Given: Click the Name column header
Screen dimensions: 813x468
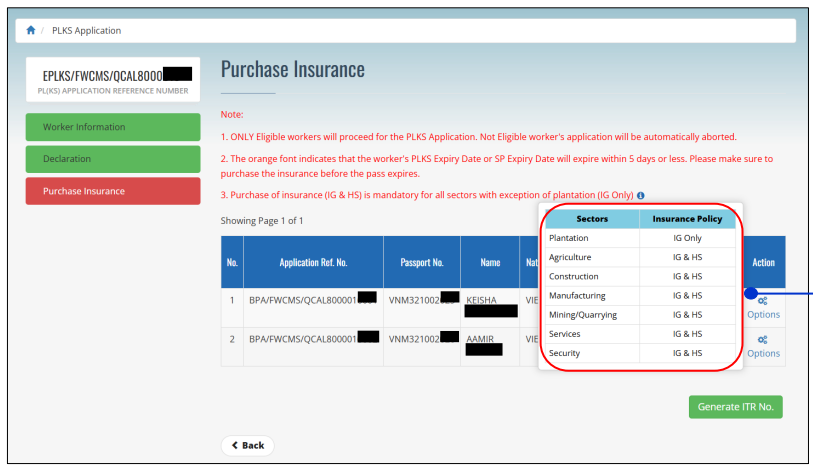Looking at the screenshot, I should (490, 262).
